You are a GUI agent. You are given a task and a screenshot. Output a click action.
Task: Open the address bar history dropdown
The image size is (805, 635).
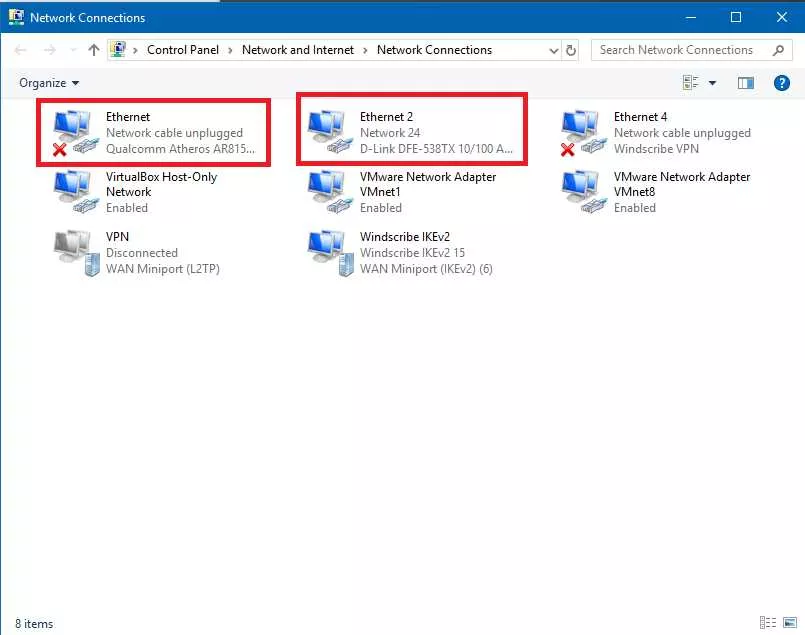point(553,50)
